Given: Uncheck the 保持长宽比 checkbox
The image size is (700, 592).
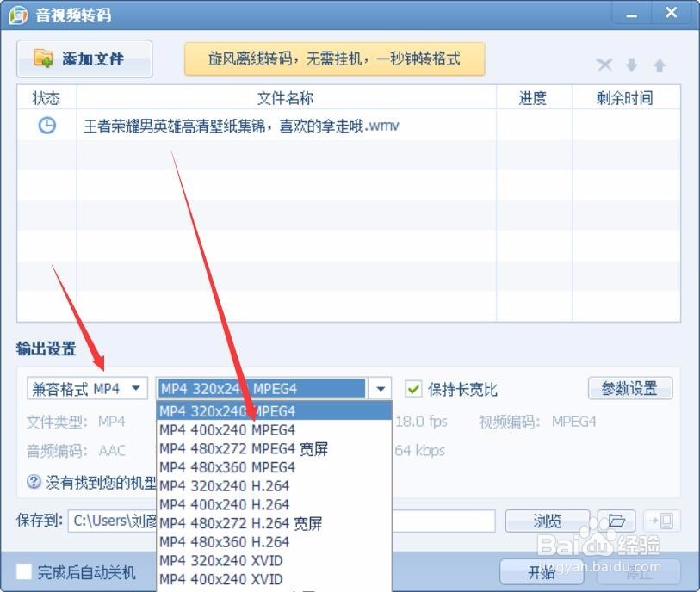Looking at the screenshot, I should point(414,389).
